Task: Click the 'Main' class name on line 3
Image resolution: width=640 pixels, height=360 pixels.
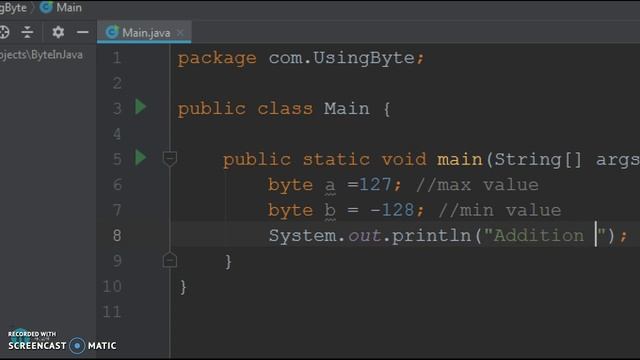Action: click(347, 109)
